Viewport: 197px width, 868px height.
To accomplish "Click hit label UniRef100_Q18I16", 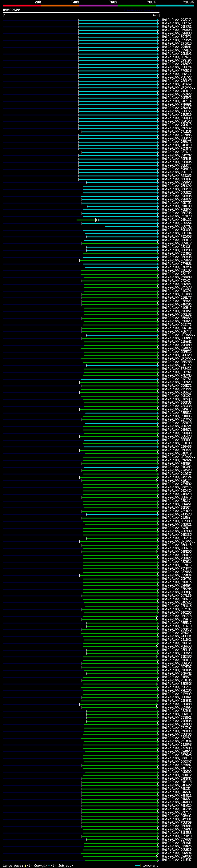I will tap(177, 365).
